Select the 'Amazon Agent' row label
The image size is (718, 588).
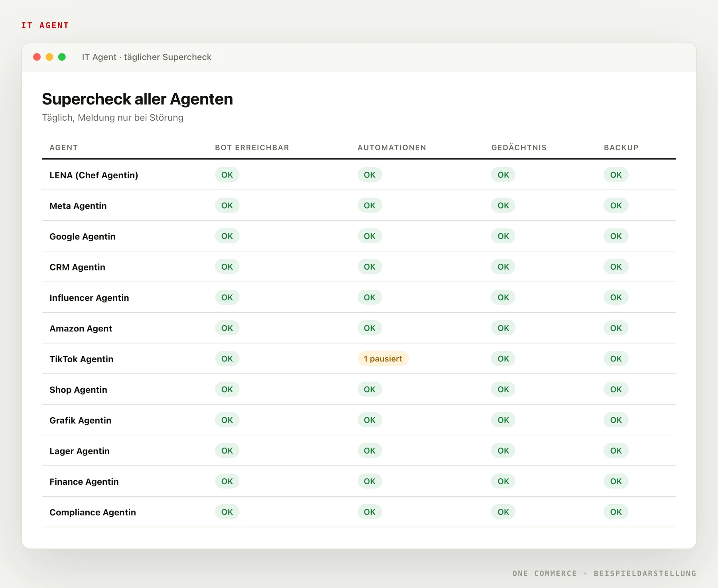tap(81, 329)
